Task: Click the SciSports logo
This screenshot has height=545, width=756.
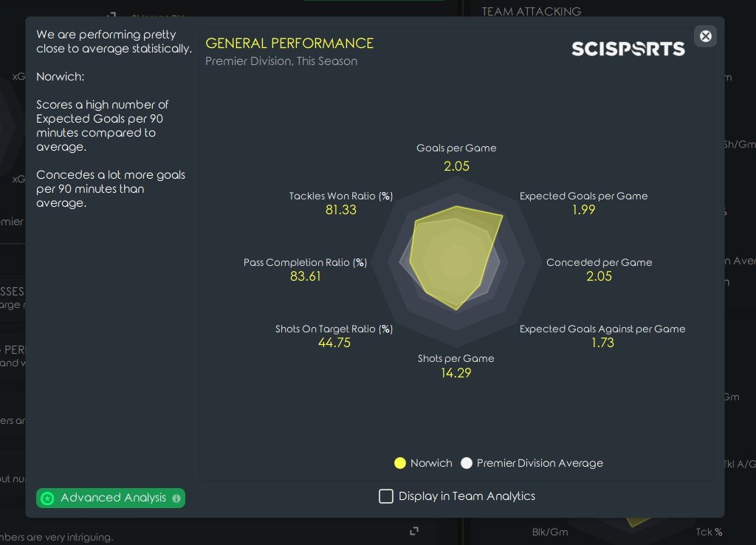Action: click(x=628, y=49)
